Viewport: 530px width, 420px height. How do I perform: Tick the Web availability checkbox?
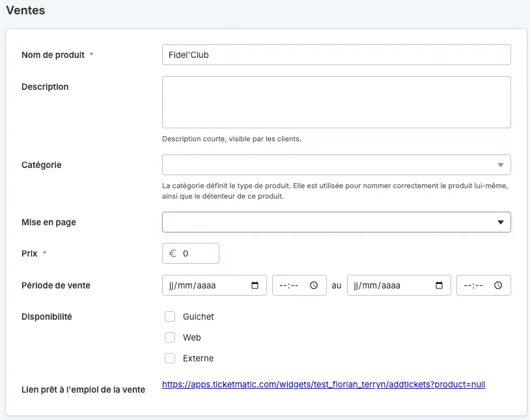(x=170, y=337)
